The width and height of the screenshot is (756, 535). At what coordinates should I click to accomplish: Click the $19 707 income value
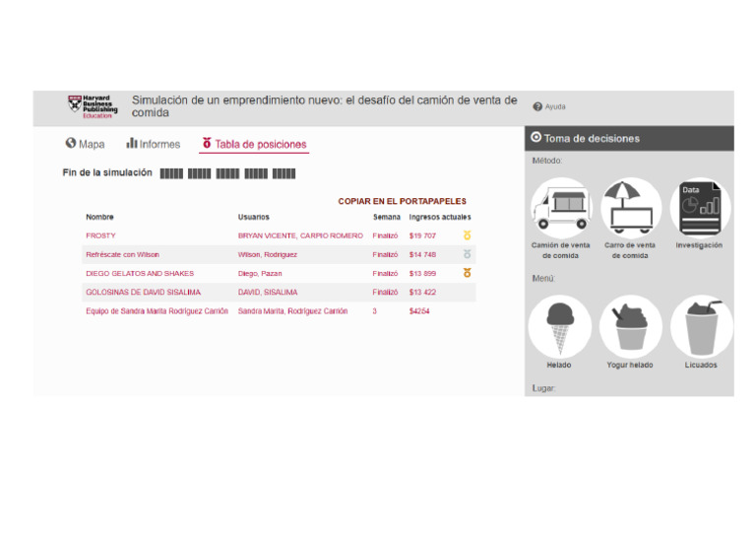(x=422, y=235)
